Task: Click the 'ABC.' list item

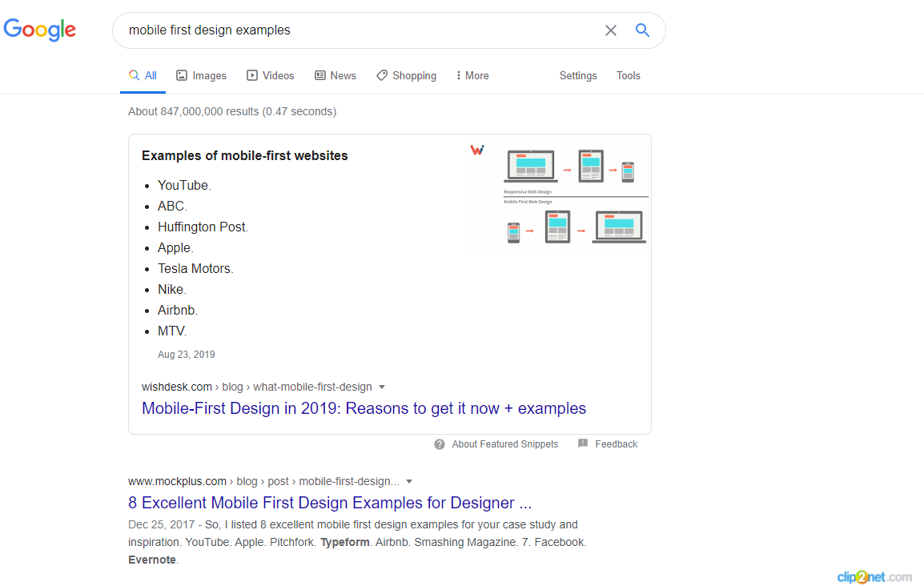Action: [172, 206]
